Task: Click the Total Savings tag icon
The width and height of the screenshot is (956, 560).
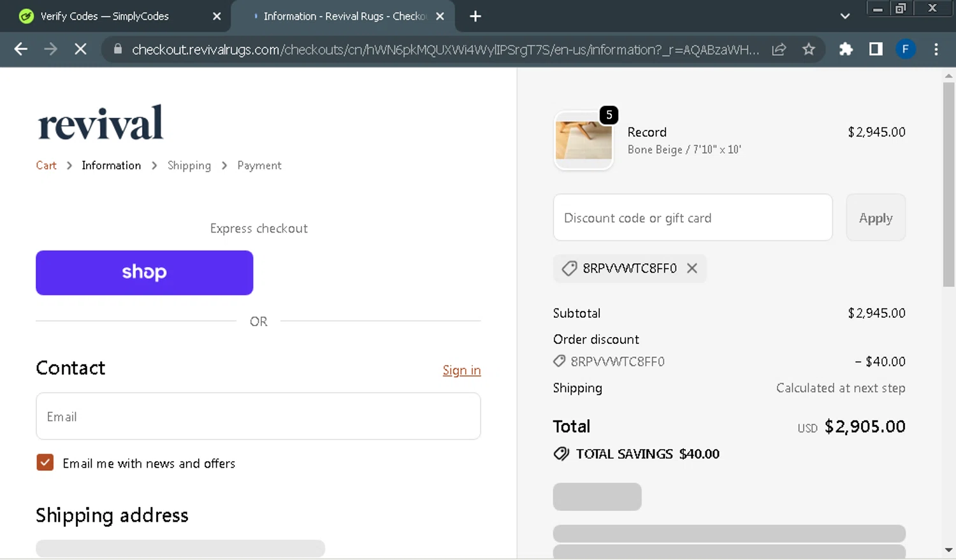Action: click(x=561, y=454)
